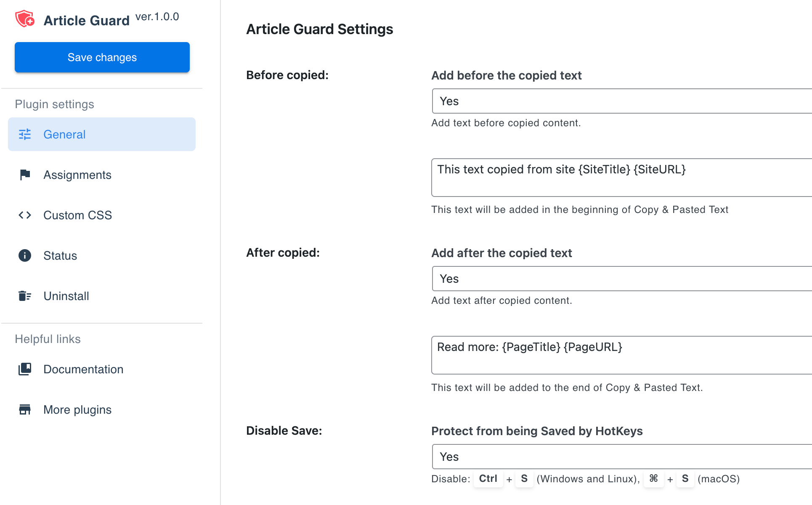This screenshot has height=505, width=812.
Task: Click the Documentation book icon
Action: (25, 369)
